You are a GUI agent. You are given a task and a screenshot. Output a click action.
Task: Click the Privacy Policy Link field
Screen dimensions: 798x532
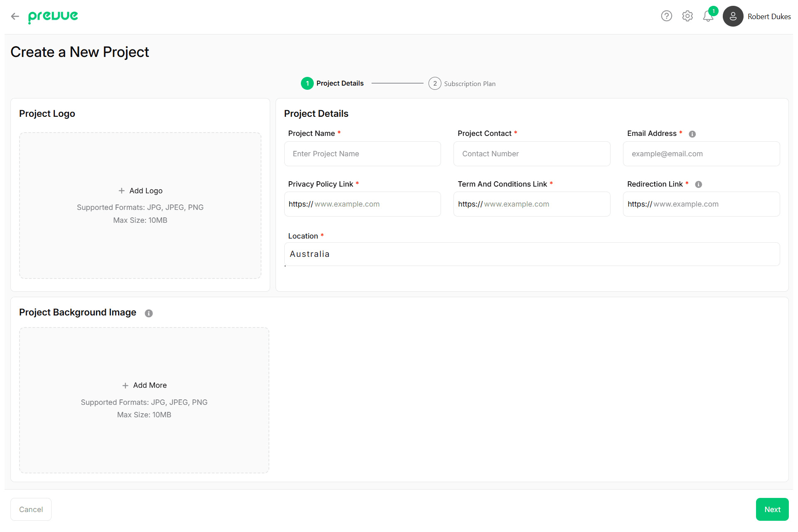pos(374,204)
